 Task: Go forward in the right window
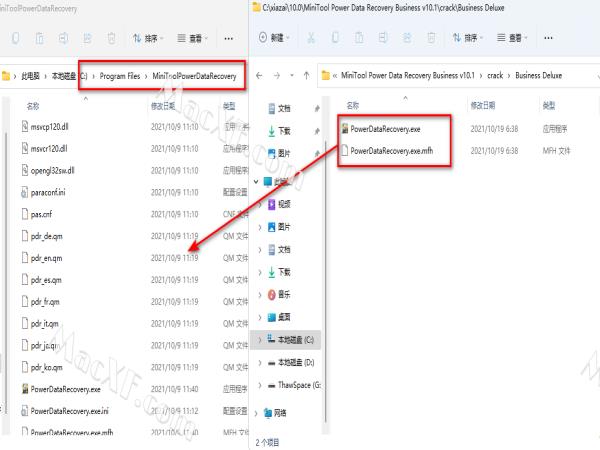[277, 75]
